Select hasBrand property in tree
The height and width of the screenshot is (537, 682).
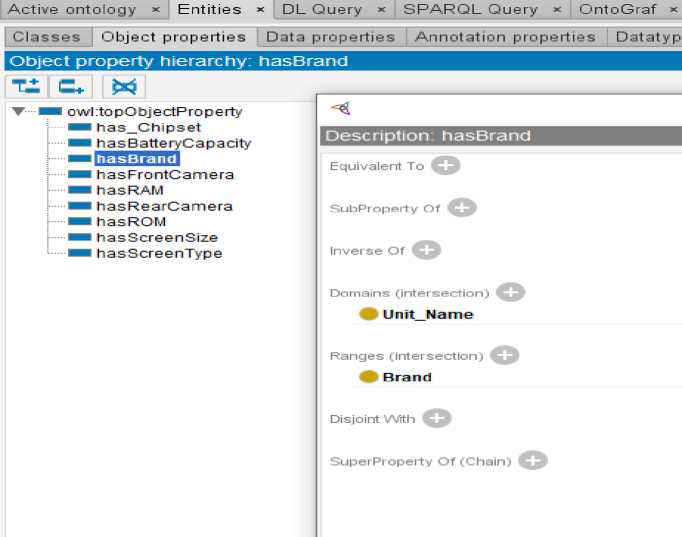pyautogui.click(x=137, y=159)
